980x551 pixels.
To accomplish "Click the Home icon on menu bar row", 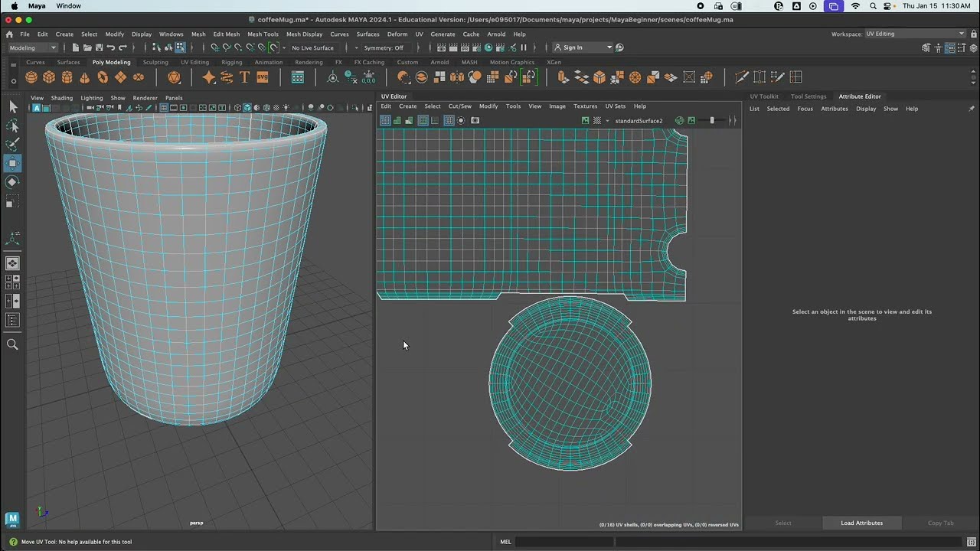I will [9, 34].
